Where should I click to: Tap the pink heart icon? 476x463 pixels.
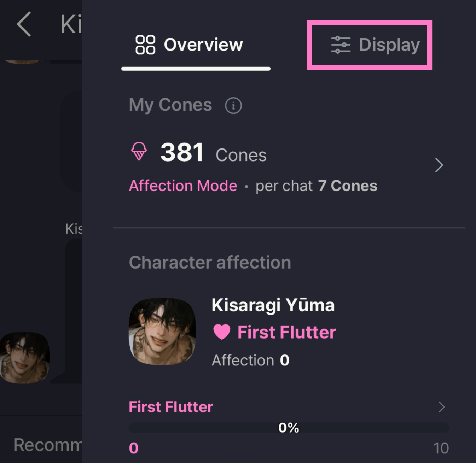click(x=222, y=332)
